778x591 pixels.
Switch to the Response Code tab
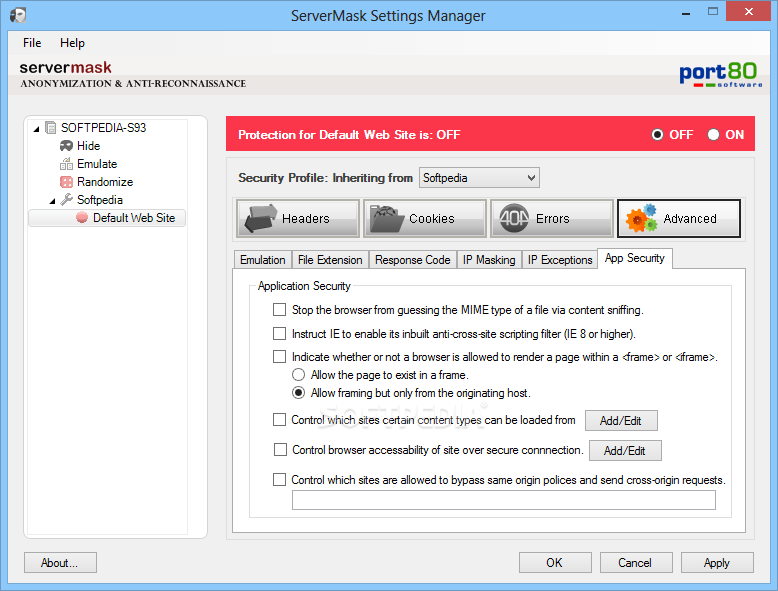tap(412, 260)
